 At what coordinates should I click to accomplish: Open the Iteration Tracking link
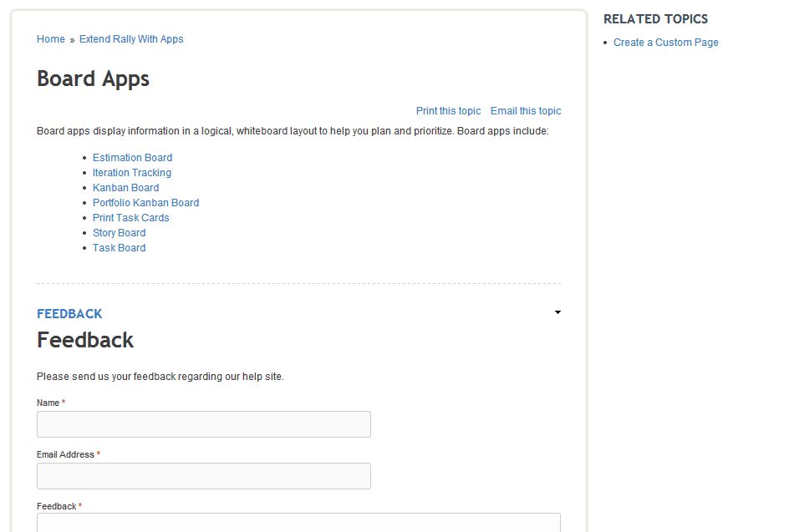coord(132,173)
